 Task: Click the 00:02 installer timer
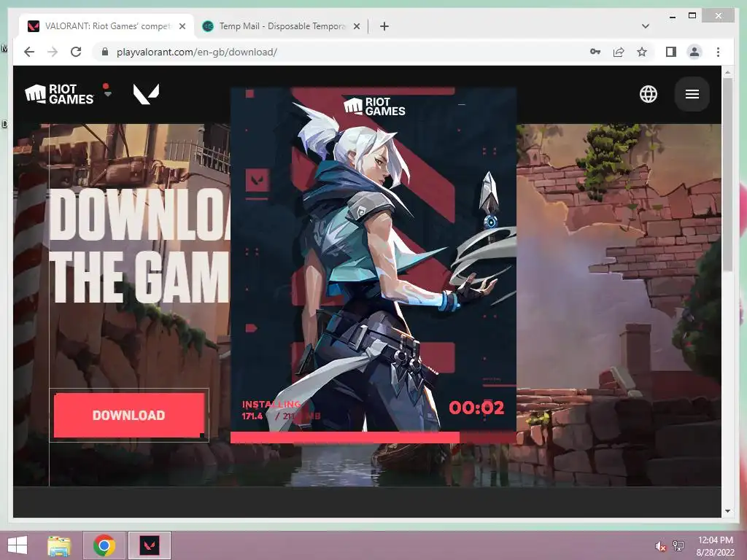pos(476,408)
